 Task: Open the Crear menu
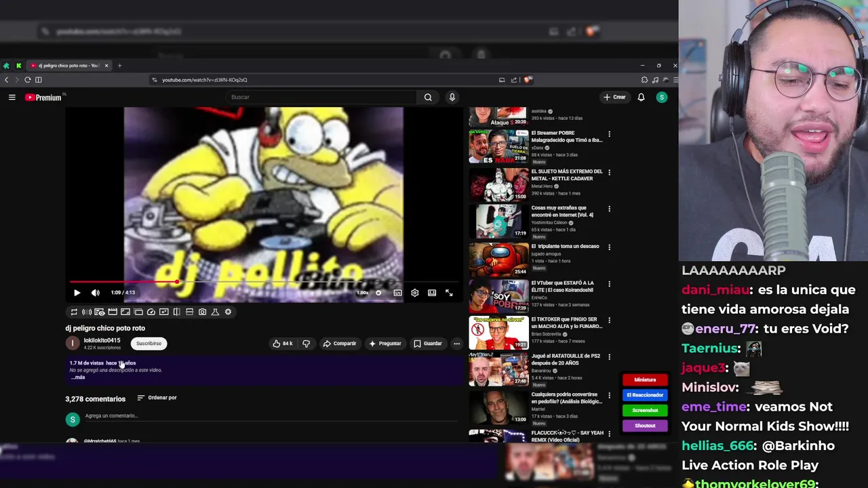coord(614,97)
